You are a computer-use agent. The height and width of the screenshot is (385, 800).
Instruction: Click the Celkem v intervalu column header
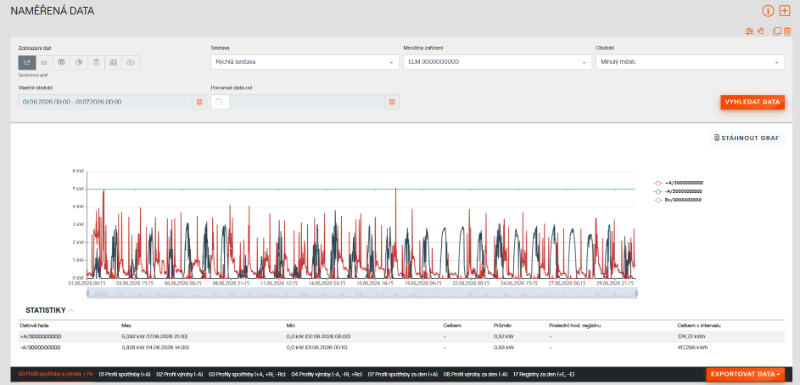pos(698,325)
